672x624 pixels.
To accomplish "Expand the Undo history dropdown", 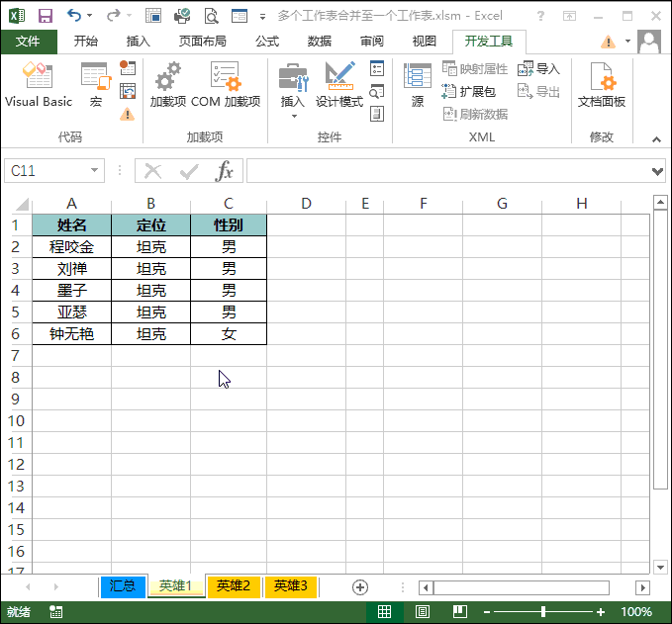I will tap(90, 16).
